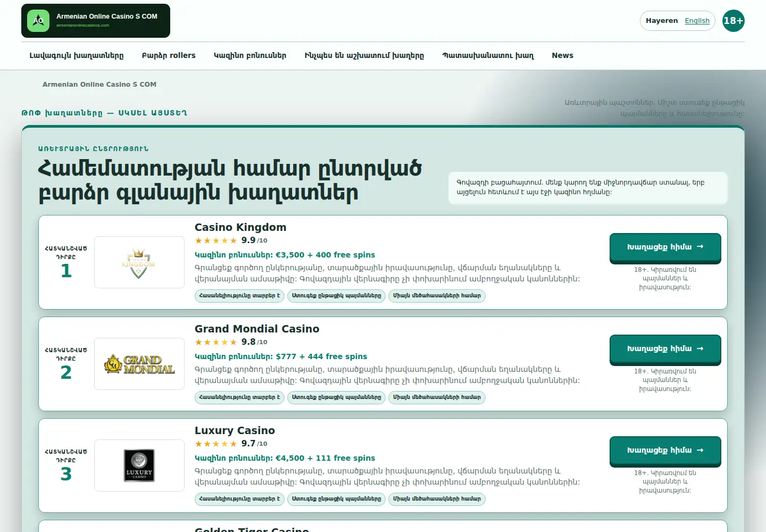Click the rank 3 position number
Viewport: 766px width, 532px height.
pos(66,474)
